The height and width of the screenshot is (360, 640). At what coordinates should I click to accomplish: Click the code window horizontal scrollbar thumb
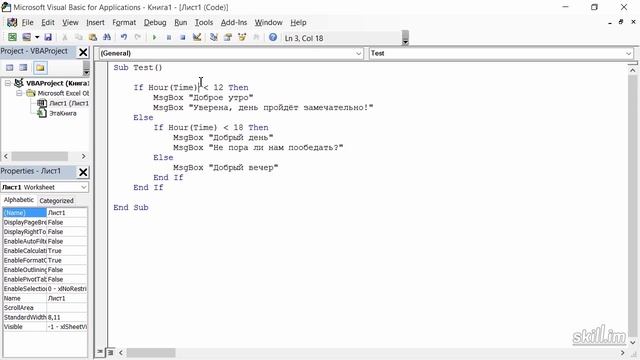(151, 353)
